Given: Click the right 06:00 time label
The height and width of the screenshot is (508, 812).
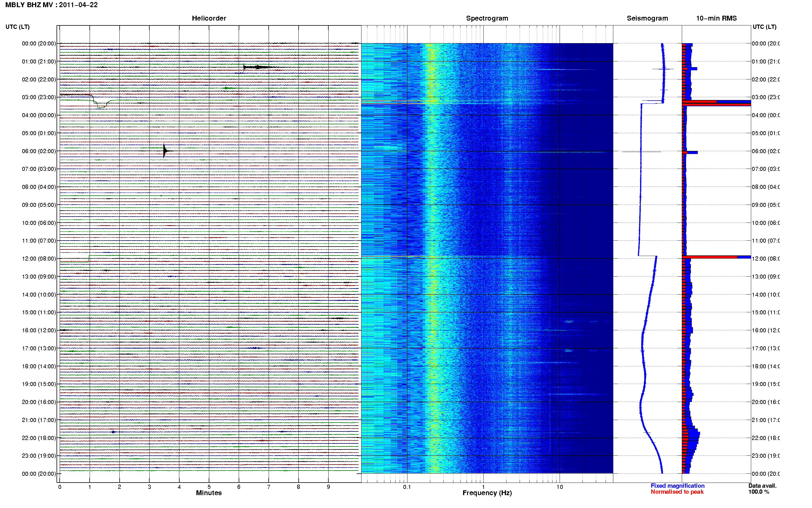Looking at the screenshot, I should (765, 151).
